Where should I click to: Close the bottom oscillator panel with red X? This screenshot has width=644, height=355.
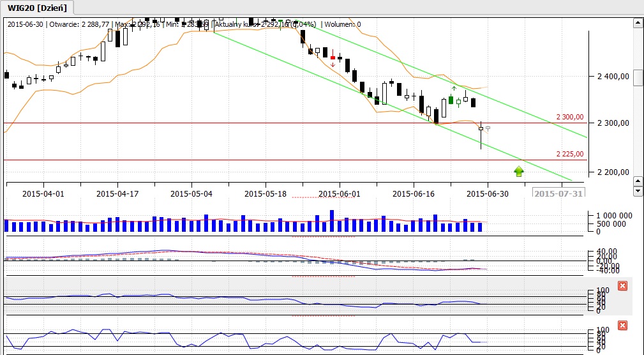[x=622, y=326]
